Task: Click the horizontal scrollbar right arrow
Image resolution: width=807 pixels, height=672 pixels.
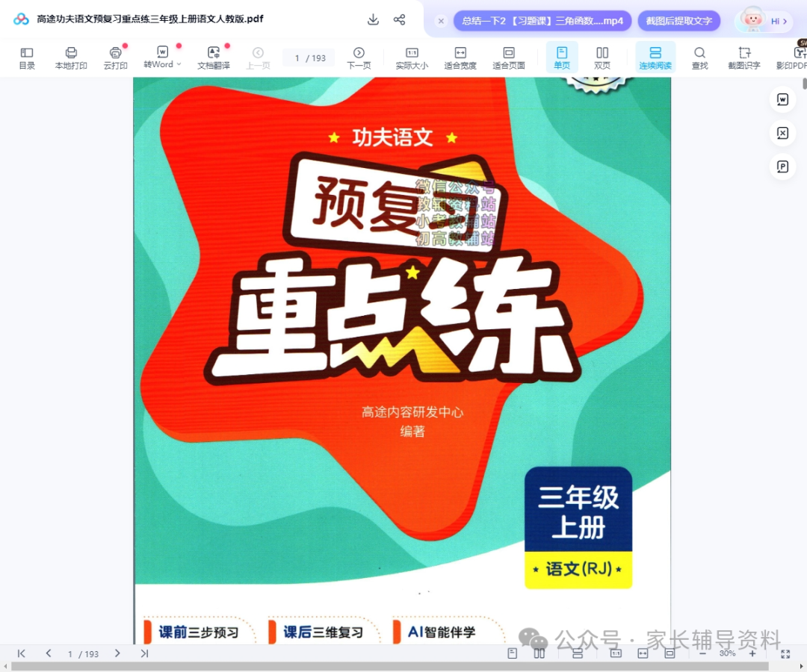Action: [x=800, y=666]
